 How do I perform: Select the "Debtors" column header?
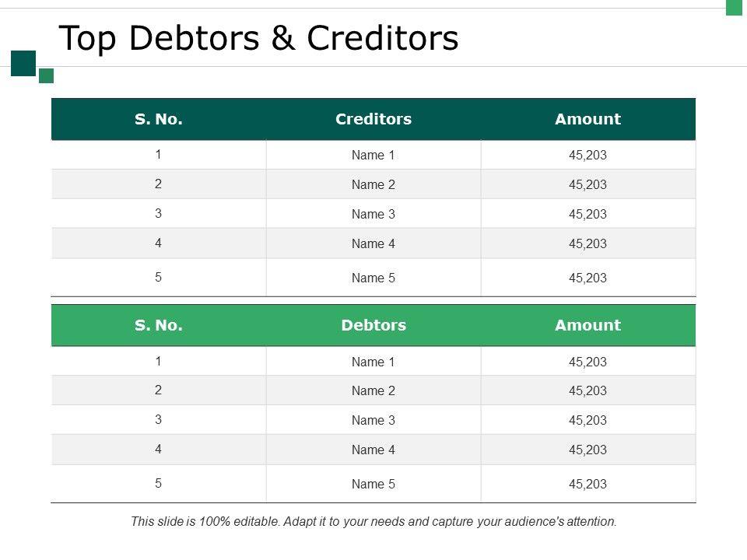tap(373, 325)
